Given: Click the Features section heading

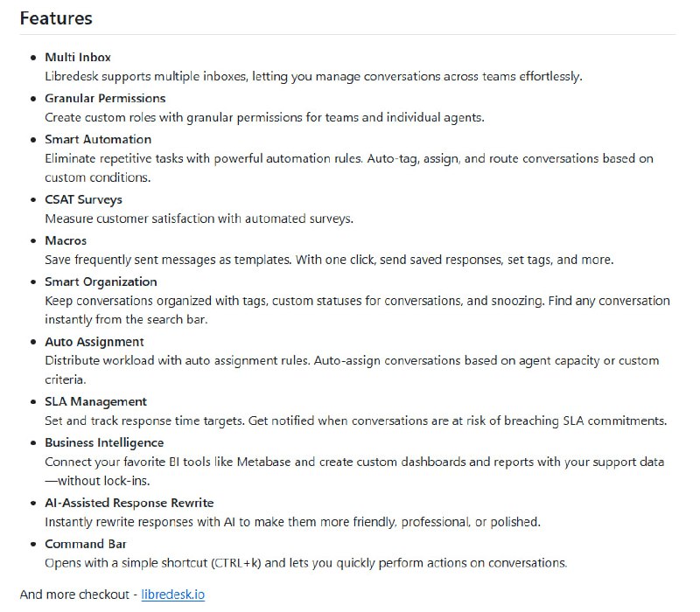Looking at the screenshot, I should point(56,17).
